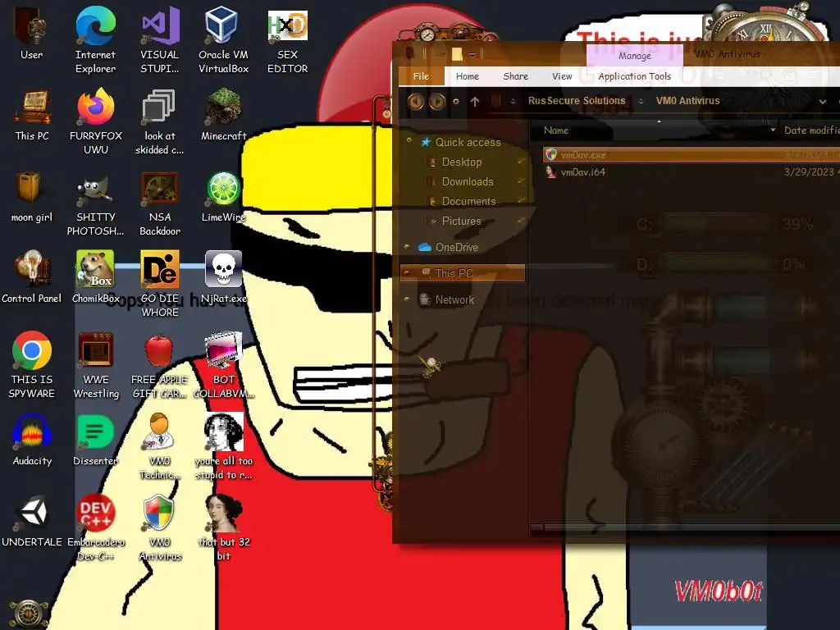Viewport: 840px width, 630px height.
Task: Select the NjRat.exe skull icon
Action: [223, 277]
